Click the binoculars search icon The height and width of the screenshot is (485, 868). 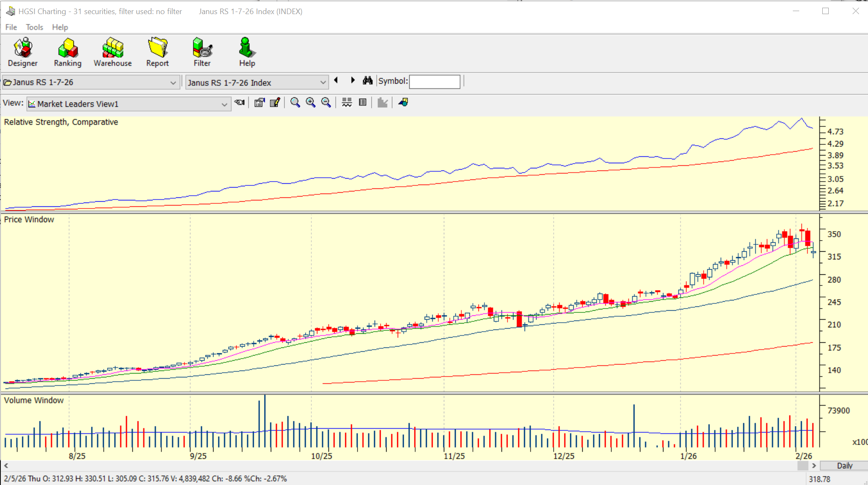point(367,81)
